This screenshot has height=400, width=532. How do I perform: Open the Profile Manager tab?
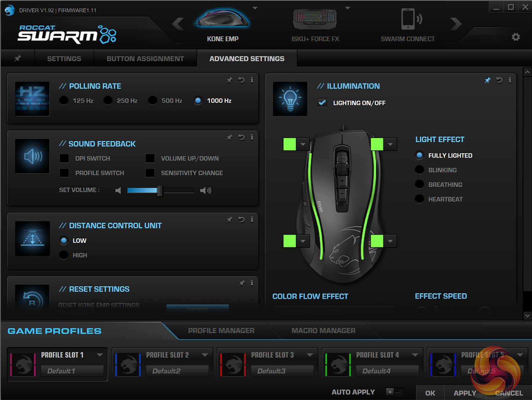pos(221,331)
